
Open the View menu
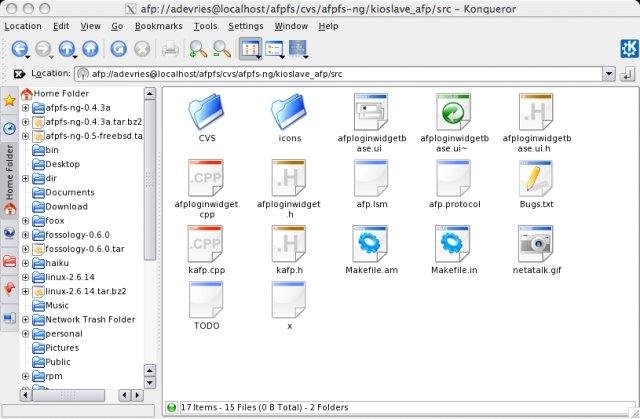point(90,26)
